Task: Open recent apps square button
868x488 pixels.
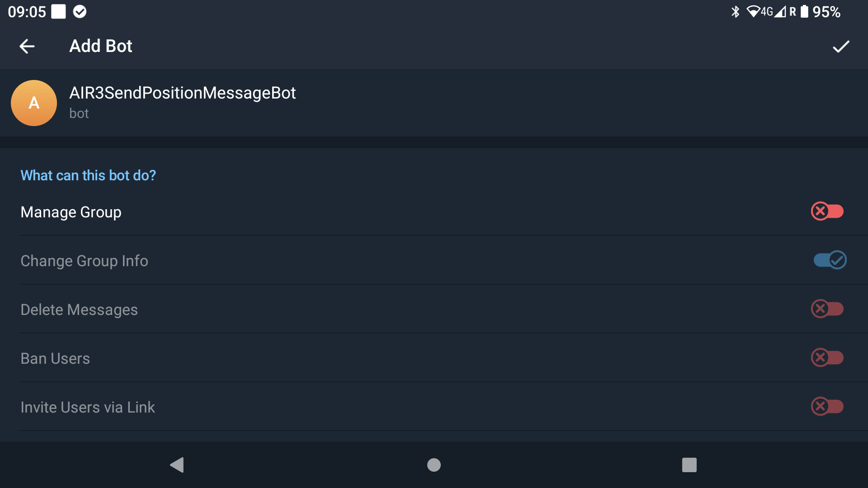Action: click(x=689, y=465)
